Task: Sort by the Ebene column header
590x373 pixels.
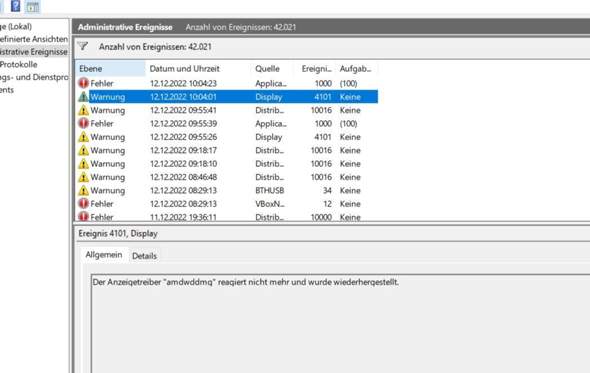Action: point(110,69)
